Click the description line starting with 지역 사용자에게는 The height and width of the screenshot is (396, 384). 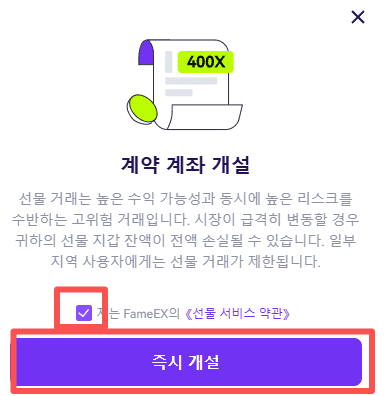coord(185,261)
